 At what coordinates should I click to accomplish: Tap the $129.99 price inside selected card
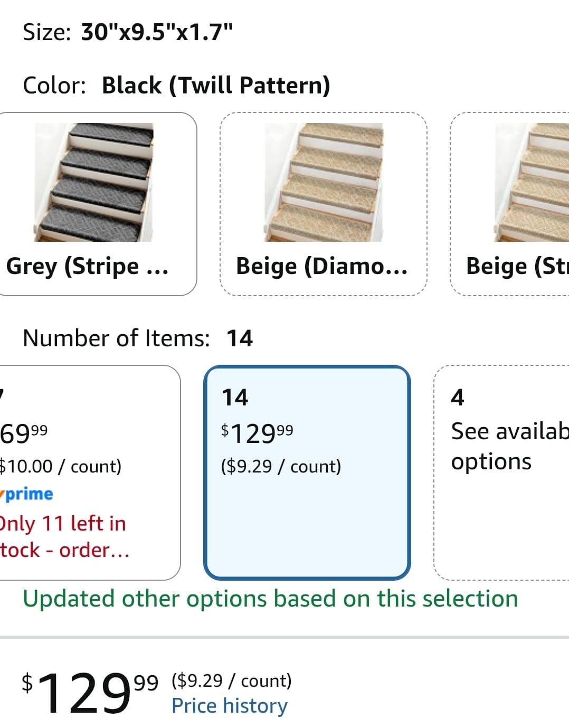(x=257, y=433)
